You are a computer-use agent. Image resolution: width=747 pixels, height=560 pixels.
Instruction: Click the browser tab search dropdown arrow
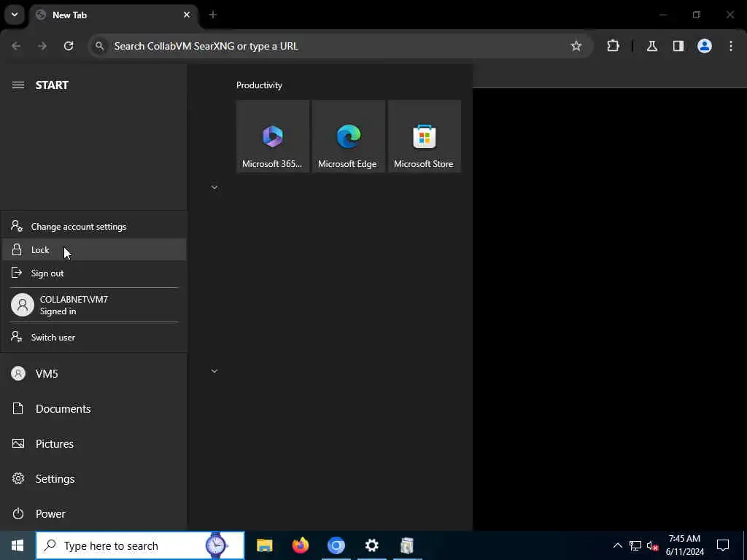click(15, 15)
